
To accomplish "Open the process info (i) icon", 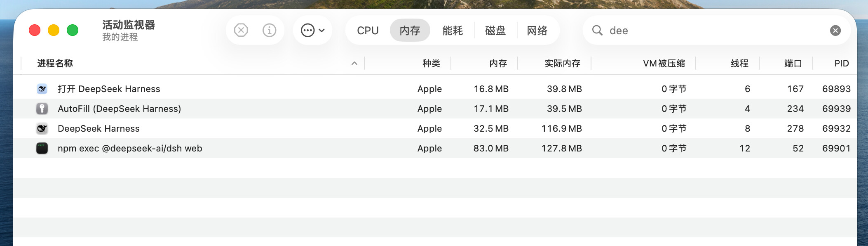I will pyautogui.click(x=269, y=30).
